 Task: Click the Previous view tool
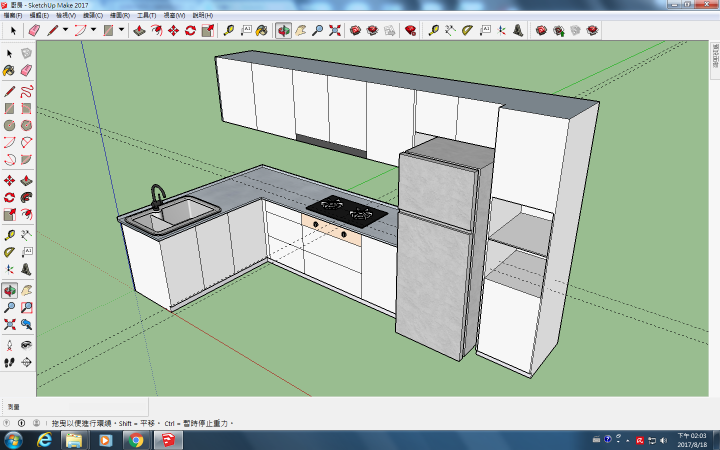point(26,325)
